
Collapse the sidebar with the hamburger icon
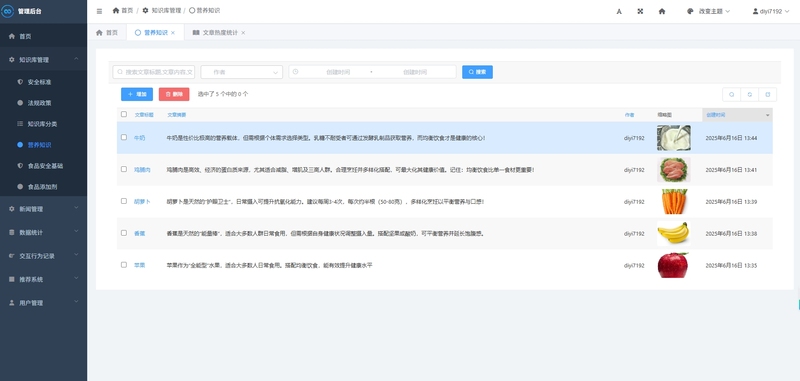pos(99,11)
